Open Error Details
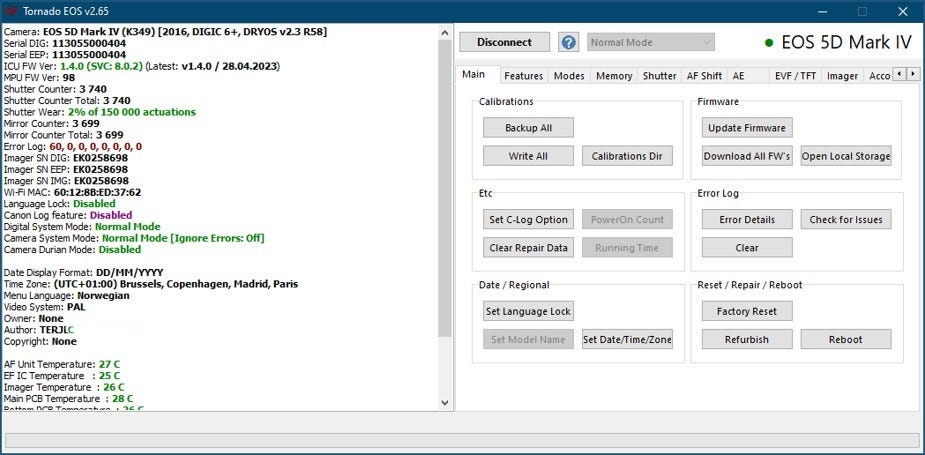 click(747, 219)
